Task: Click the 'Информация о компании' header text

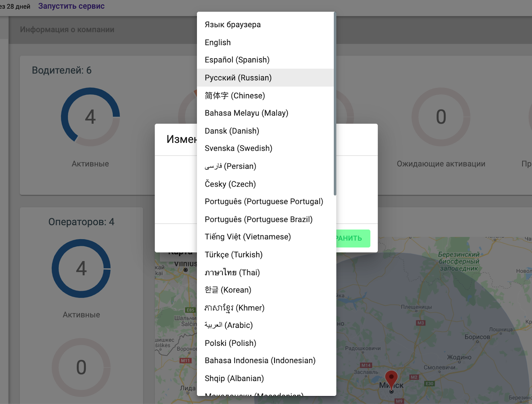Action: [x=67, y=30]
